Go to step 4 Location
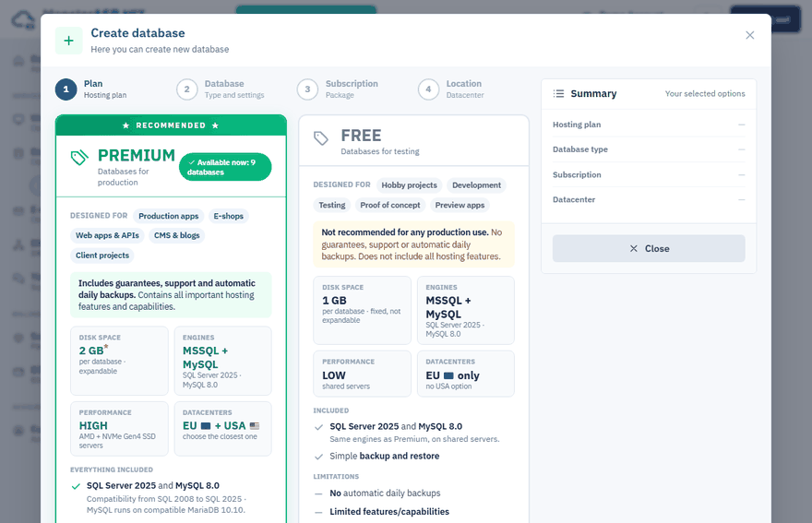This screenshot has width=812, height=523. (451, 89)
